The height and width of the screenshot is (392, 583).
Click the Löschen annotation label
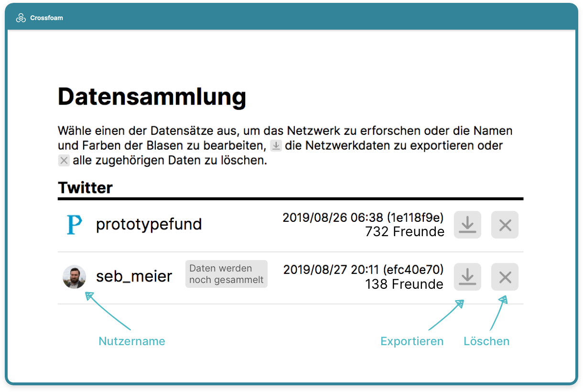click(486, 341)
